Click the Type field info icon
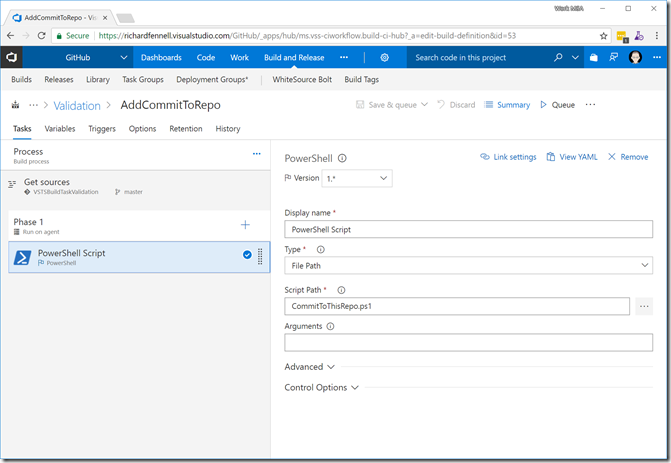Screen dimensions: 671x463 tap(321, 249)
